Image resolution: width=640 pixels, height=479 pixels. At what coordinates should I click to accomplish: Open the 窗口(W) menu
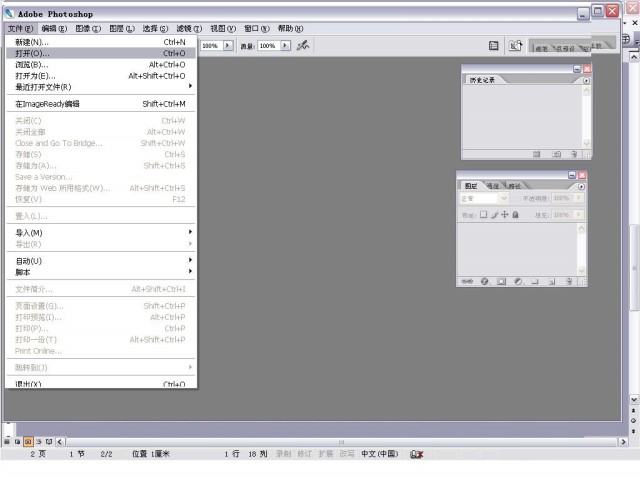(257, 29)
